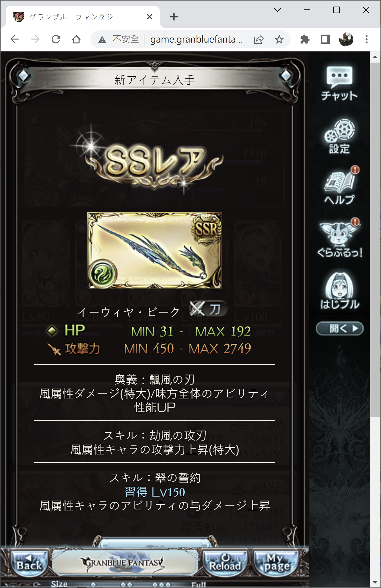Click the share page icon in address bar
381x588 pixels.
pos(259,39)
